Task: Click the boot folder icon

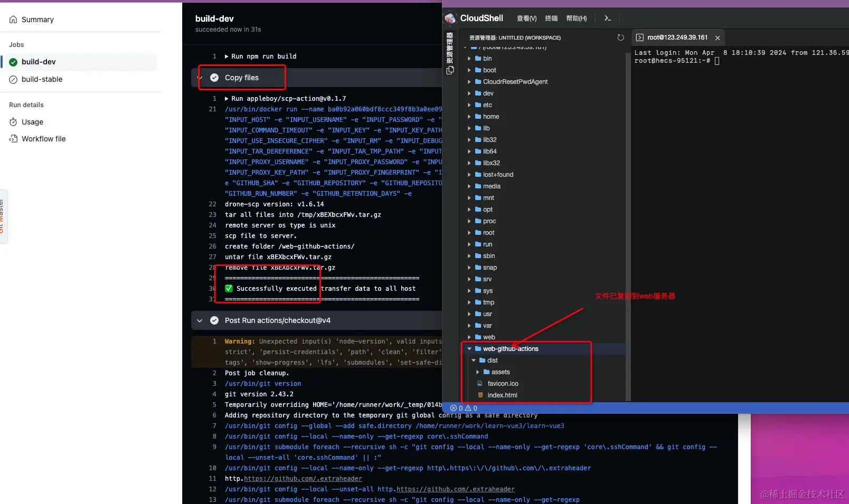Action: [478, 70]
